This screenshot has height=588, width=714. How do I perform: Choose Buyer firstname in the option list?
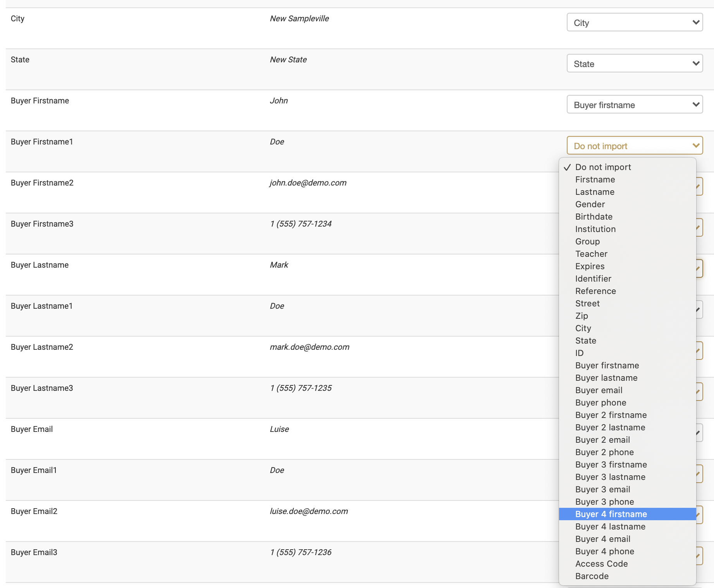pyautogui.click(x=628, y=365)
